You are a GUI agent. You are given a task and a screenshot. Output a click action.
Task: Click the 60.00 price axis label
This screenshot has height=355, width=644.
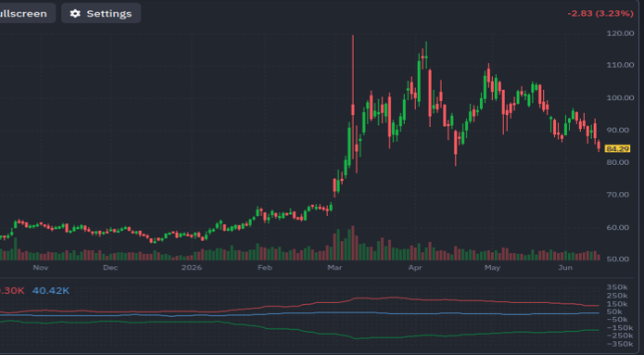click(617, 227)
